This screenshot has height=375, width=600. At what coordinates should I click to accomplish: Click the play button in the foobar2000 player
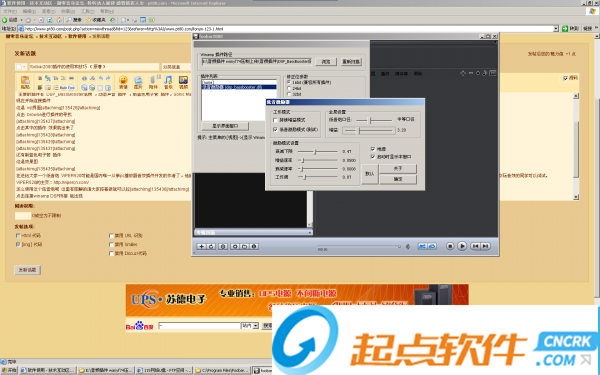click(x=462, y=246)
